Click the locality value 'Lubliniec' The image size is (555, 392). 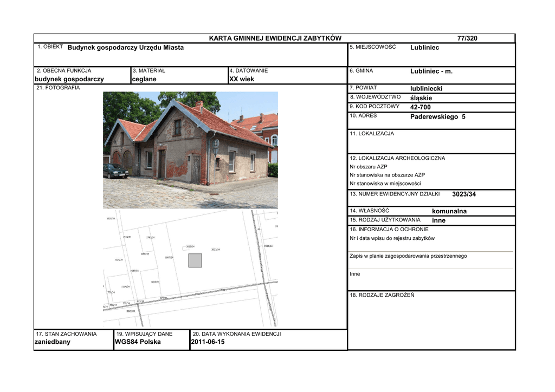click(424, 48)
